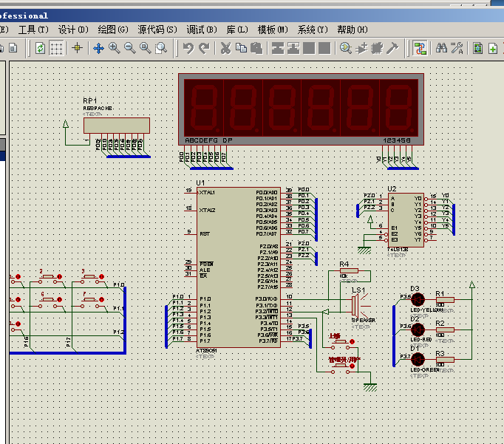
Task: Select resistor R3 next to D1
Action: [445, 360]
